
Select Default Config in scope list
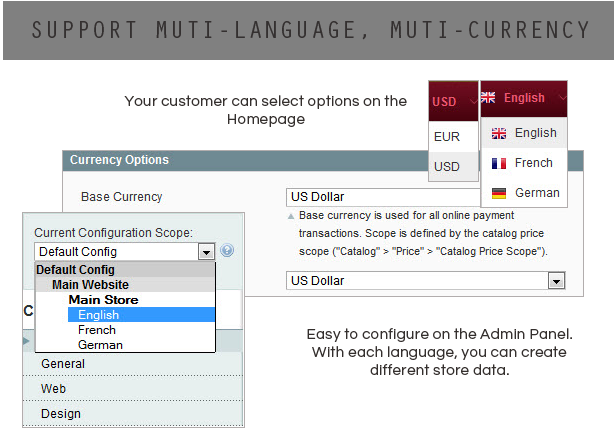pyautogui.click(x=125, y=270)
